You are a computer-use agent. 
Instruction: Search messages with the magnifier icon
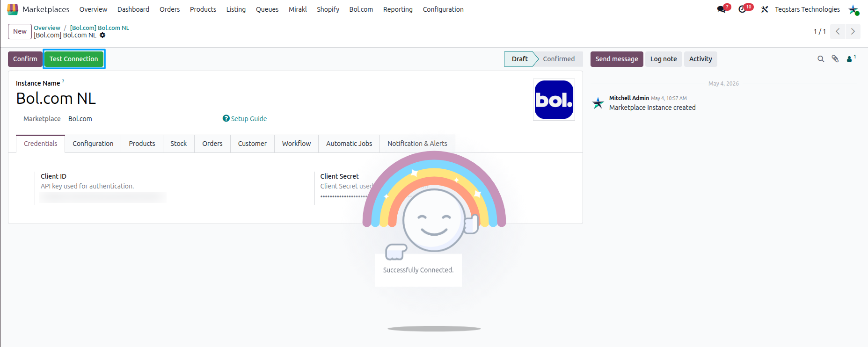pos(821,59)
